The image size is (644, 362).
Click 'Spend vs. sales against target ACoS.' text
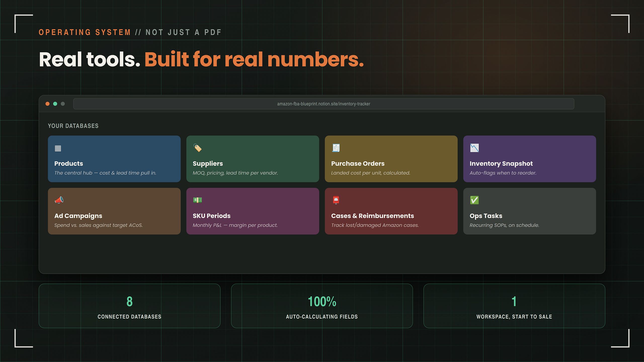(98, 225)
